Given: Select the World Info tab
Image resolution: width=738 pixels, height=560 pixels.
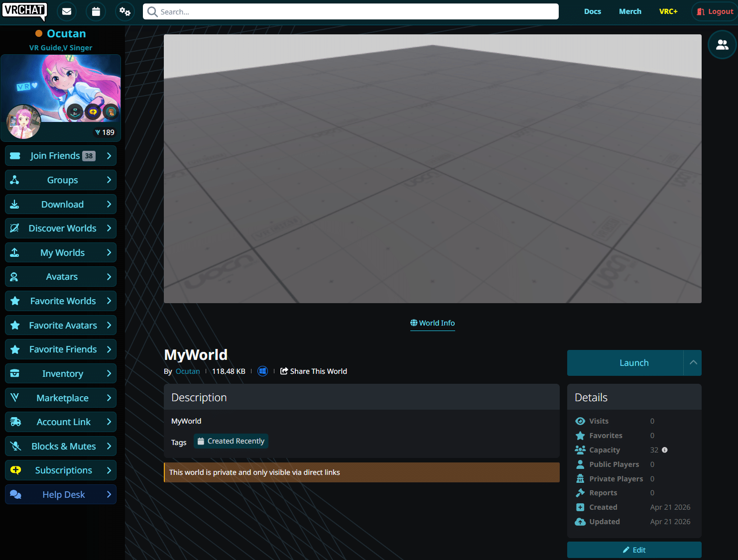Looking at the screenshot, I should (433, 323).
